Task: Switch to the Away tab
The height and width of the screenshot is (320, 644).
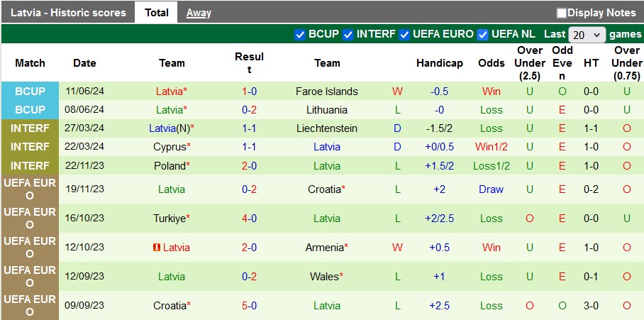Action: coord(199,13)
